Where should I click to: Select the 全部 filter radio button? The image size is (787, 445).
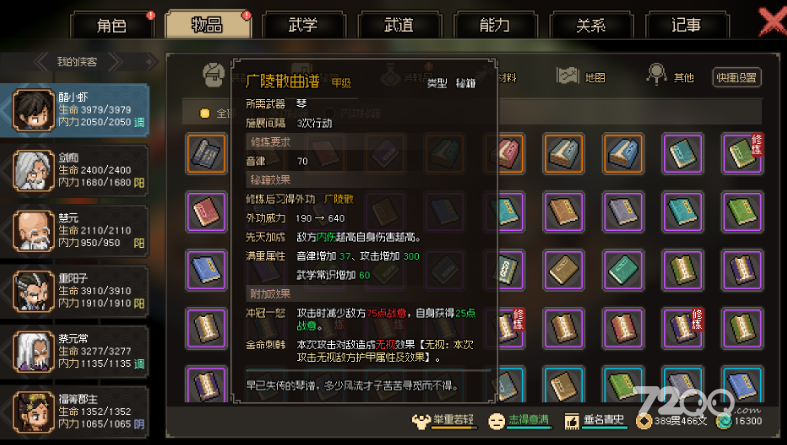tap(205, 113)
